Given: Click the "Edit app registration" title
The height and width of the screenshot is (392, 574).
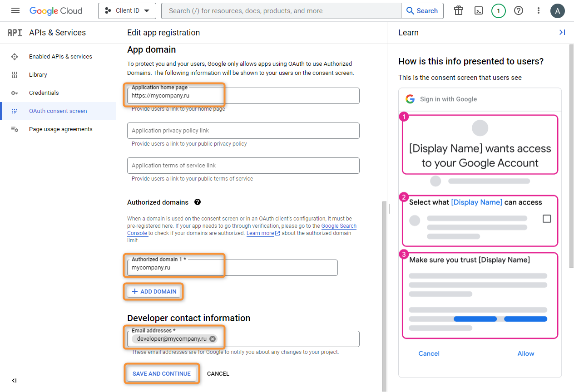Looking at the screenshot, I should 163,33.
